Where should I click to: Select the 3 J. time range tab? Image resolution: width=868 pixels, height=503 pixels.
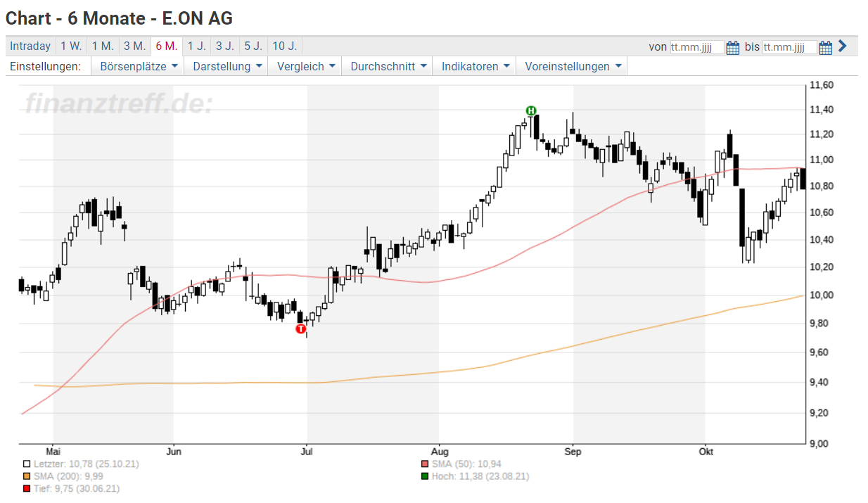coord(225,46)
